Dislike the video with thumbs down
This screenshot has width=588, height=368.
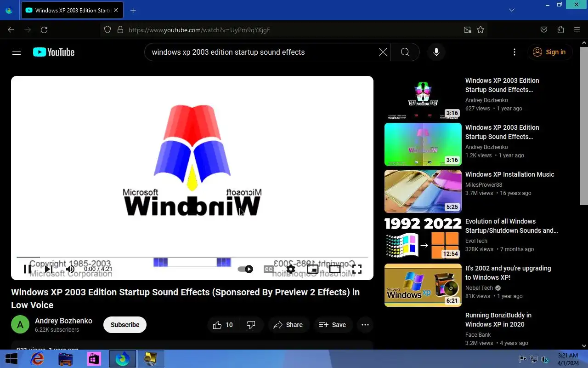tap(251, 325)
